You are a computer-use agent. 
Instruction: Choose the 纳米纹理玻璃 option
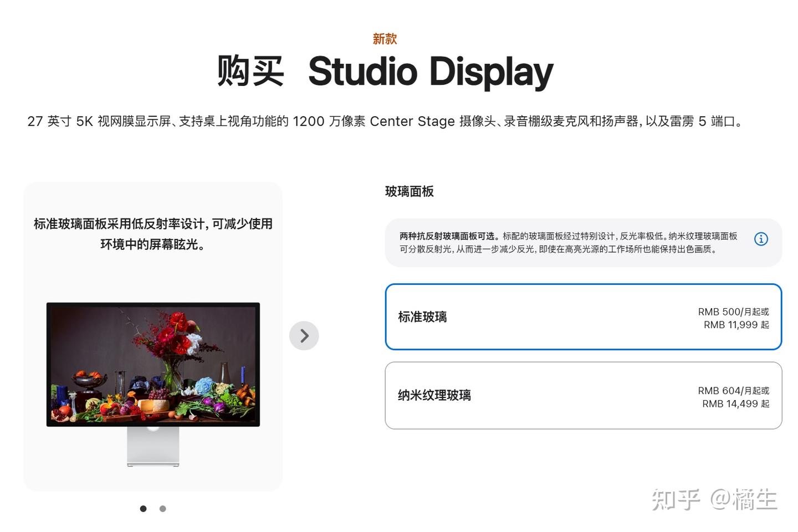click(584, 396)
